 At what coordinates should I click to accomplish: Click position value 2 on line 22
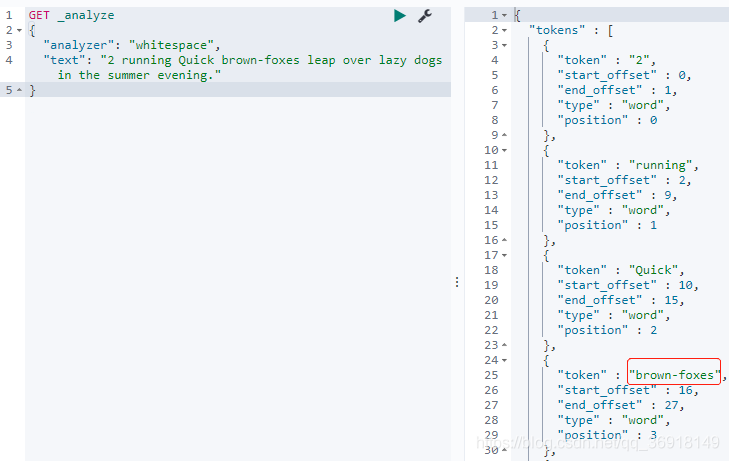click(653, 330)
